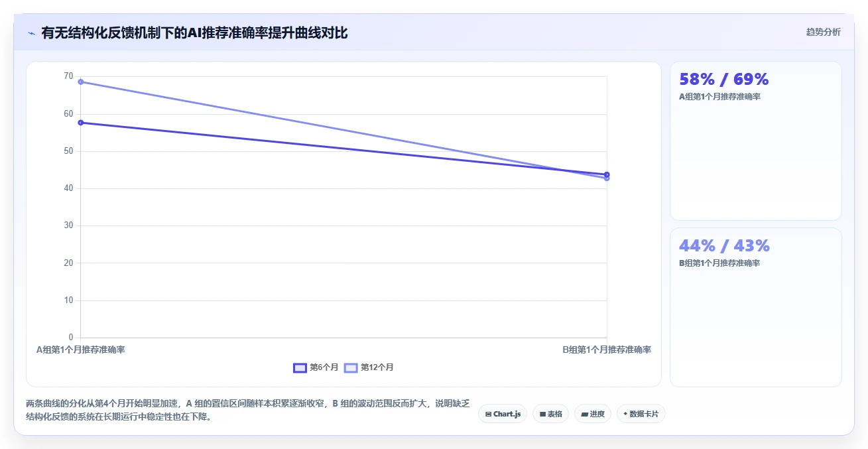The height and width of the screenshot is (449, 868).
Task: Select the 进度 tag chip
Action: (593, 414)
